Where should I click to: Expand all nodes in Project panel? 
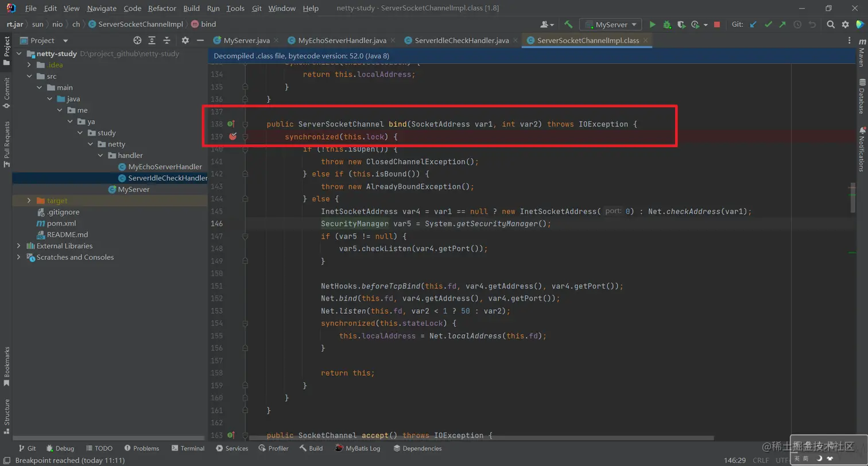tap(152, 40)
